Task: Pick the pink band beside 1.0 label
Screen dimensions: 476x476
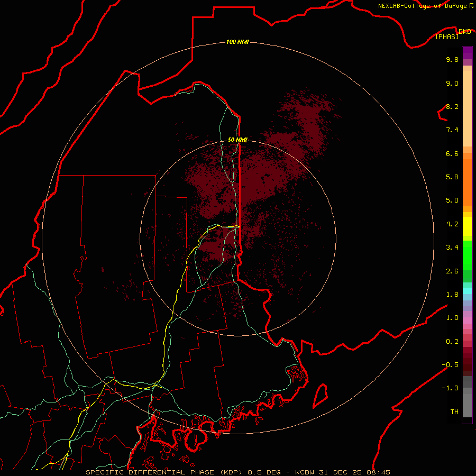Action: tap(467, 321)
